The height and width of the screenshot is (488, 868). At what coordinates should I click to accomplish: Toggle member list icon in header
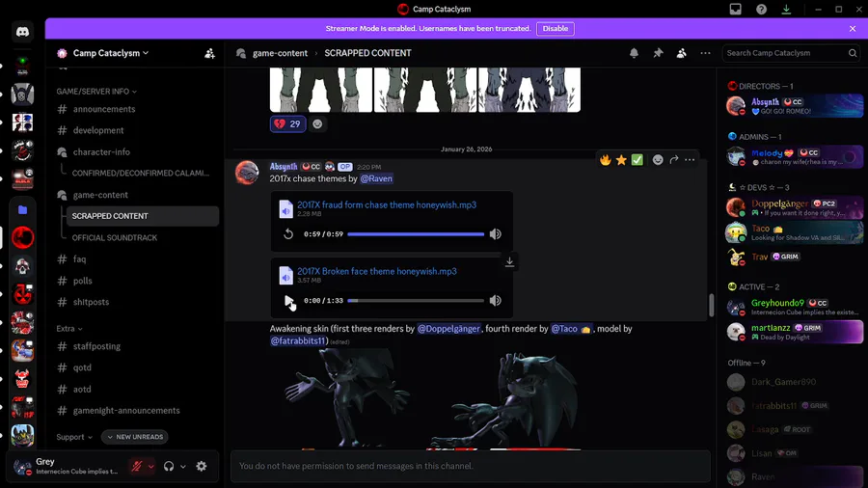(682, 53)
